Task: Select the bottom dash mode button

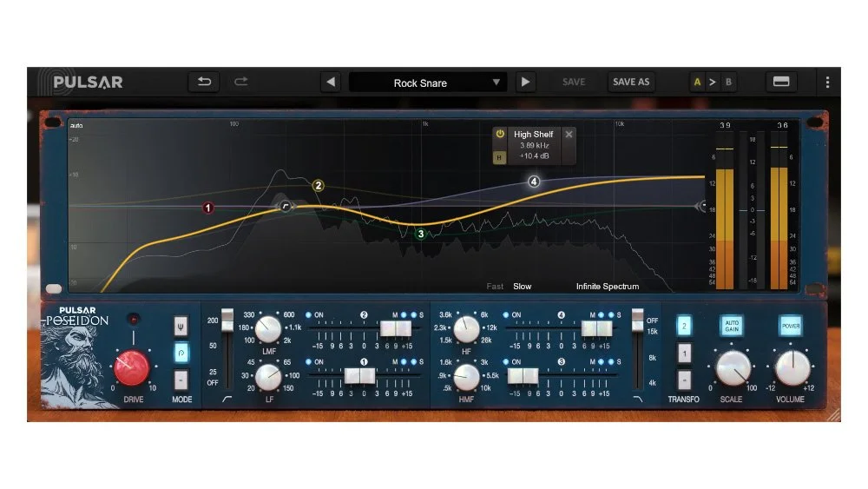Action: click(181, 380)
